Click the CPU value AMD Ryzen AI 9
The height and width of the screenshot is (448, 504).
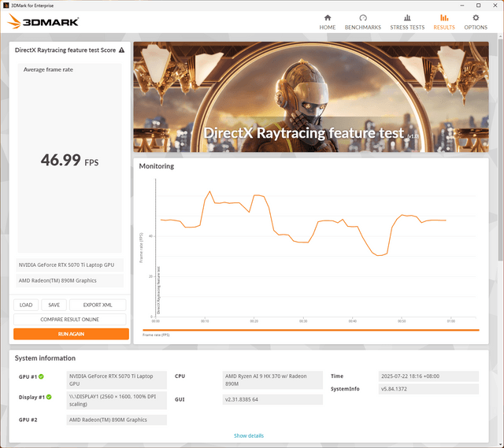coord(272,380)
